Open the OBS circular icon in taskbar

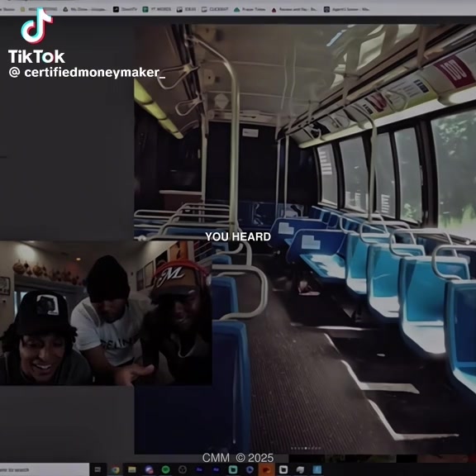183,469
